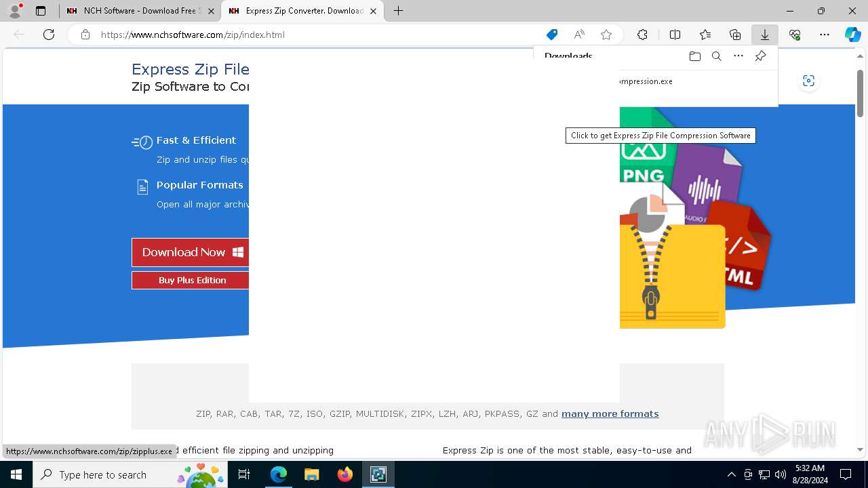Click the Express Zip File heading
868x488 pixels.
point(190,69)
